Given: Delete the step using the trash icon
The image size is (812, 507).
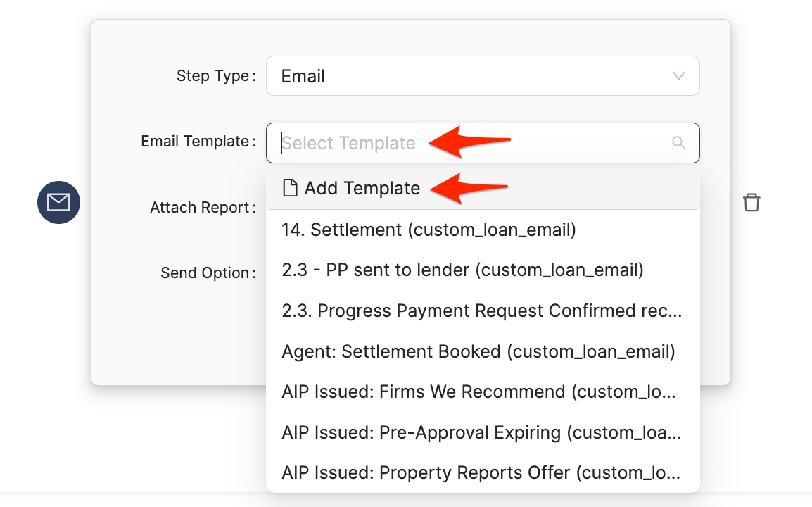Looking at the screenshot, I should click(751, 203).
